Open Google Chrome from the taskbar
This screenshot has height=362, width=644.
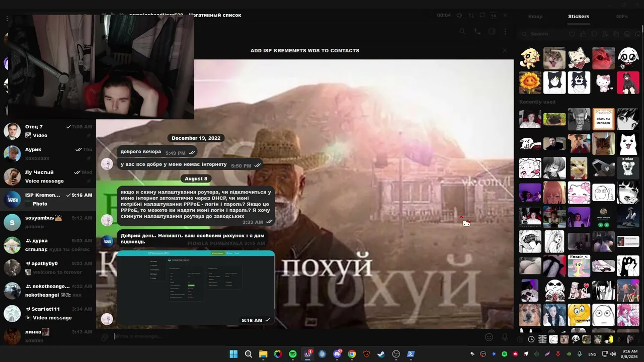tap(352, 354)
